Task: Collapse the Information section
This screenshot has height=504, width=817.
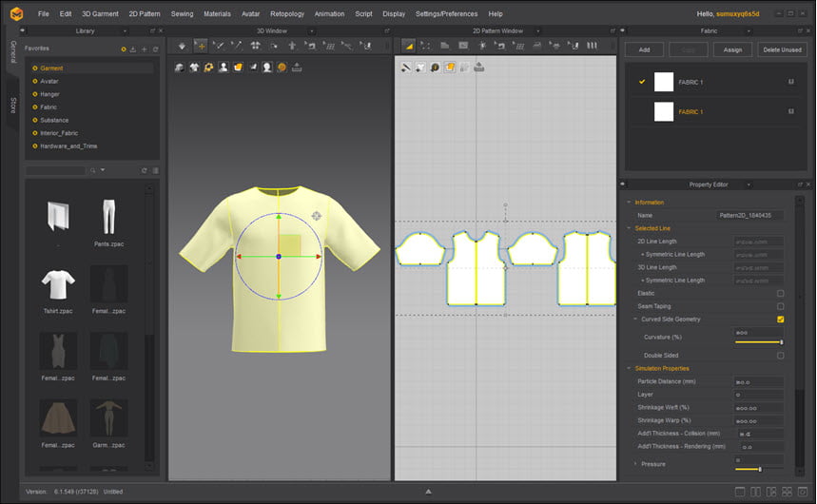Action: click(629, 203)
